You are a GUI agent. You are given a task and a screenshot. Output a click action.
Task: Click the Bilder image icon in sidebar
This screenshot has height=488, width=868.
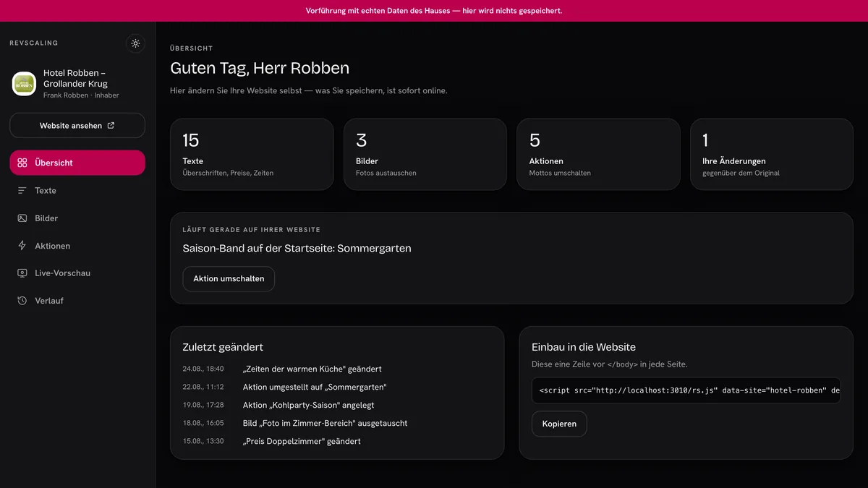click(x=22, y=218)
